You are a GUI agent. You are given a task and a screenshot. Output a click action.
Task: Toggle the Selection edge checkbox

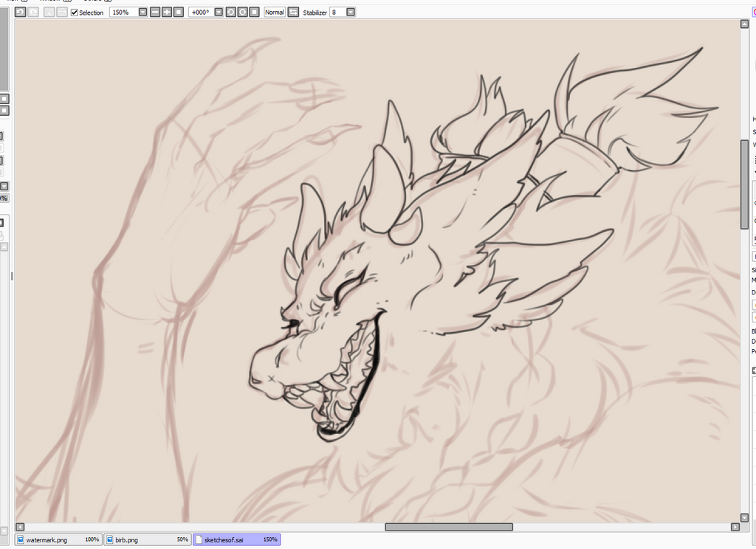click(75, 13)
